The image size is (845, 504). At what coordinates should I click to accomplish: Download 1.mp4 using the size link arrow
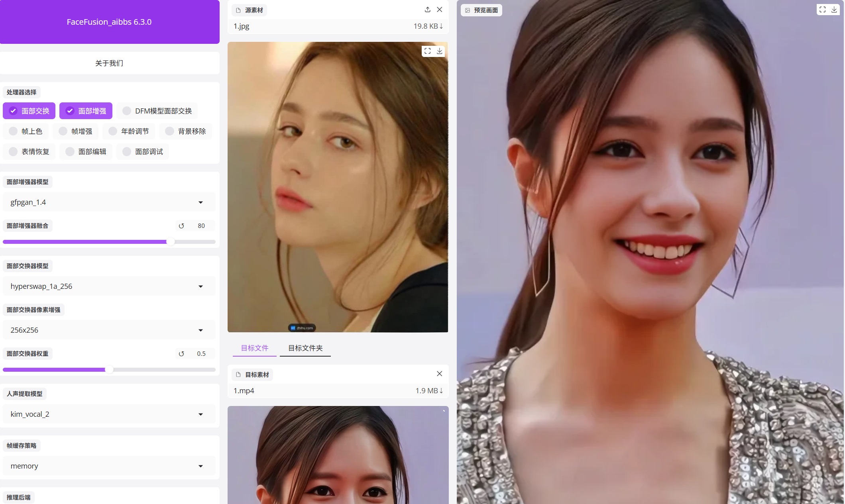429,391
